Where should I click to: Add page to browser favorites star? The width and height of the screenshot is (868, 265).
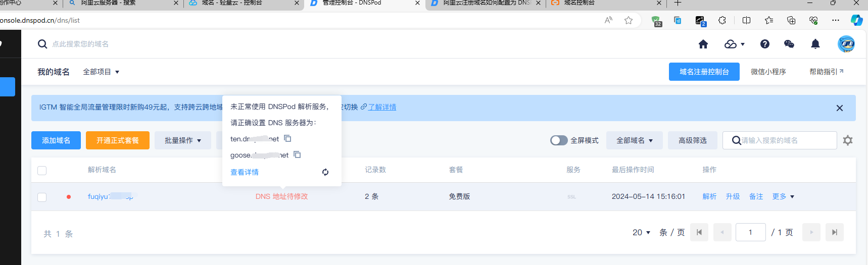point(629,20)
